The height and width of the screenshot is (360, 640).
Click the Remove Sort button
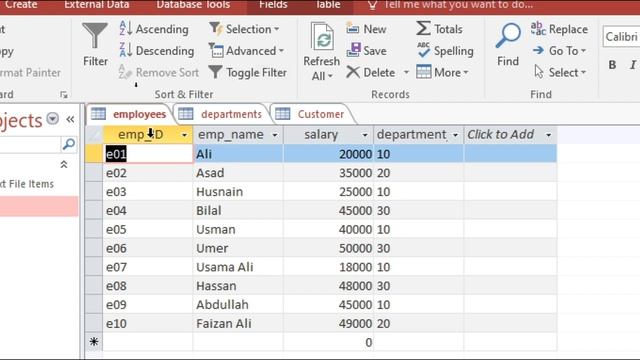click(x=159, y=72)
